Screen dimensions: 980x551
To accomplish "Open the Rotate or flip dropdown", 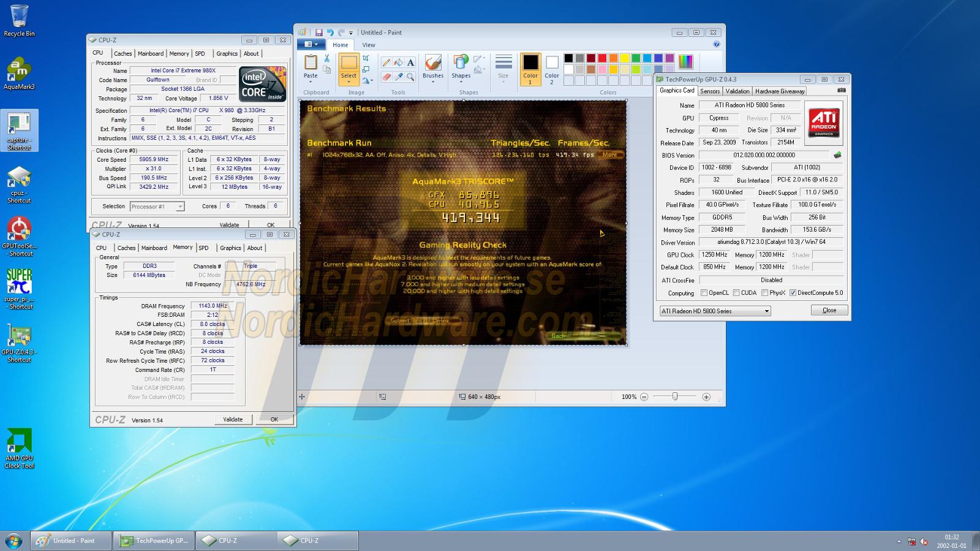I will [367, 80].
